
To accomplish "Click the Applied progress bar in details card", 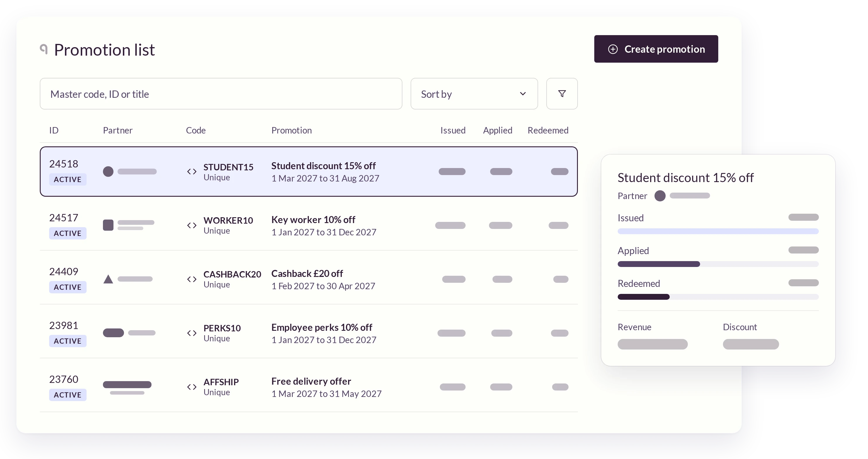I will 718,264.
